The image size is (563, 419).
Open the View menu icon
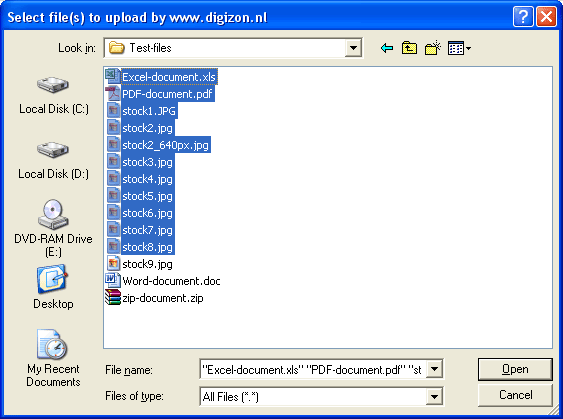[x=459, y=48]
